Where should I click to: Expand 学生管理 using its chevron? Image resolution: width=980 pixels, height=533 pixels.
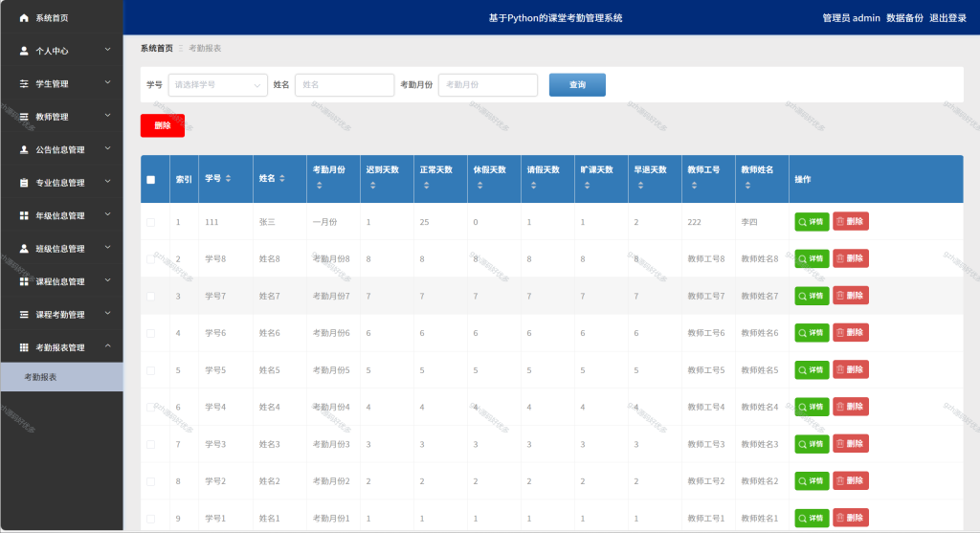pyautogui.click(x=107, y=82)
